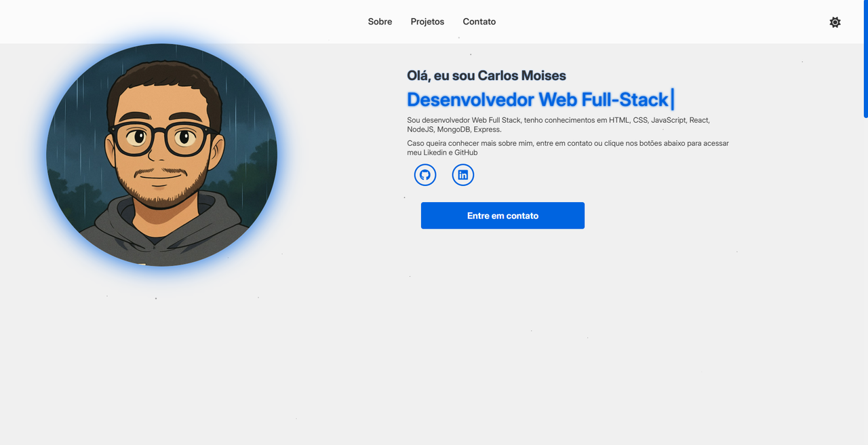The height and width of the screenshot is (445, 868).
Task: Open the LinkedIn profile icon
Action: point(463,175)
